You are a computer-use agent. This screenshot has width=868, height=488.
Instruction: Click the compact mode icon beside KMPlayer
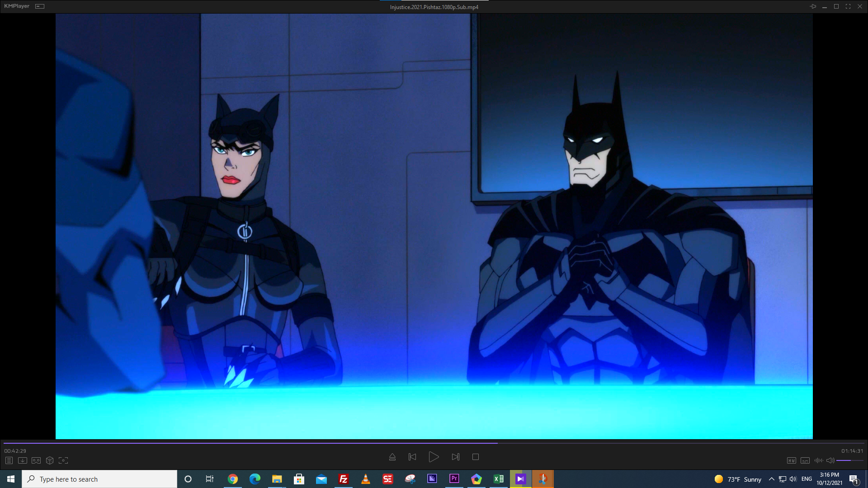click(40, 6)
